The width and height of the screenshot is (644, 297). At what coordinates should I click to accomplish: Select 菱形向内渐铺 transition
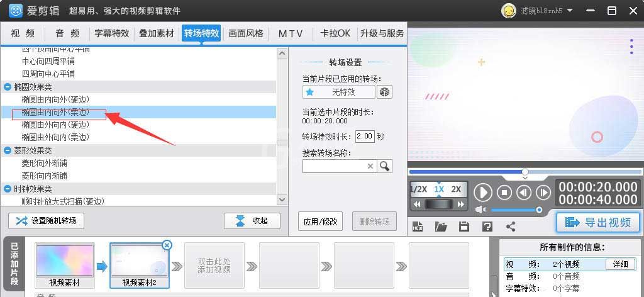45,176
